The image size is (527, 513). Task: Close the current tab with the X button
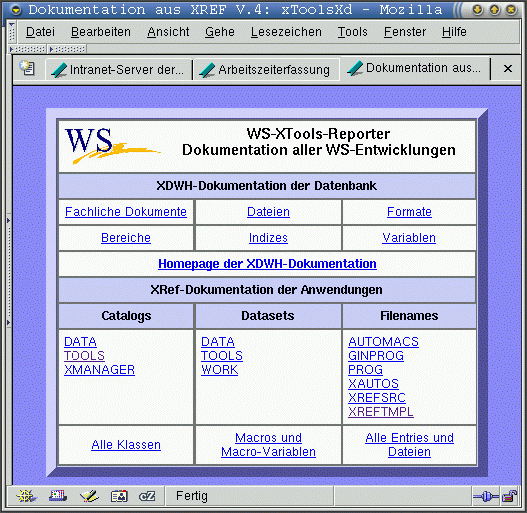click(x=508, y=69)
